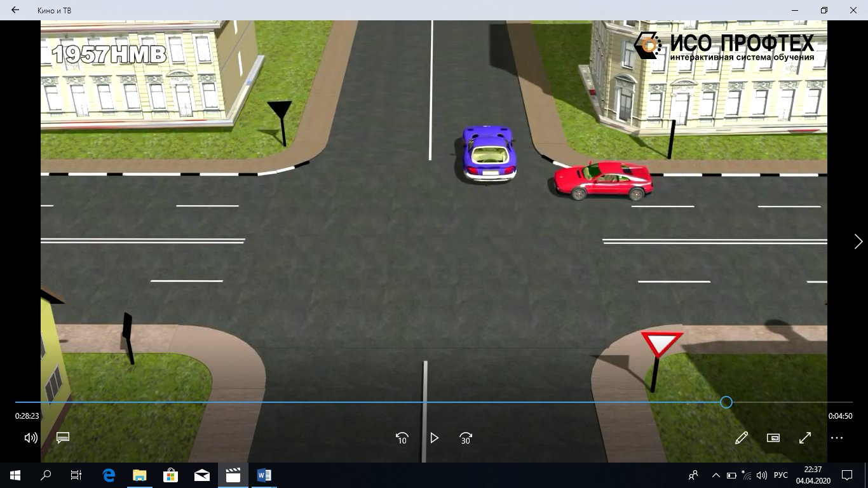This screenshot has height=488, width=868.
Task: Show hidden system tray icons
Action: tap(716, 475)
